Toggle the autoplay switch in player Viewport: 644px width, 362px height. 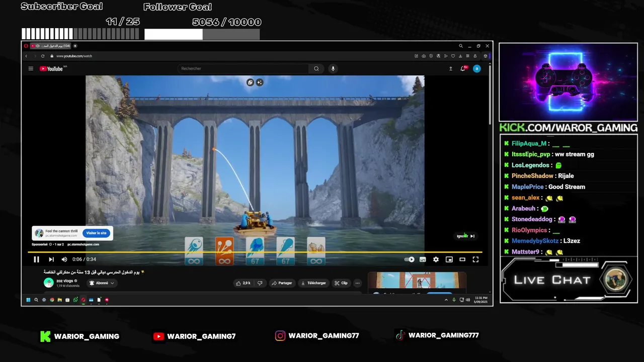pos(410,259)
